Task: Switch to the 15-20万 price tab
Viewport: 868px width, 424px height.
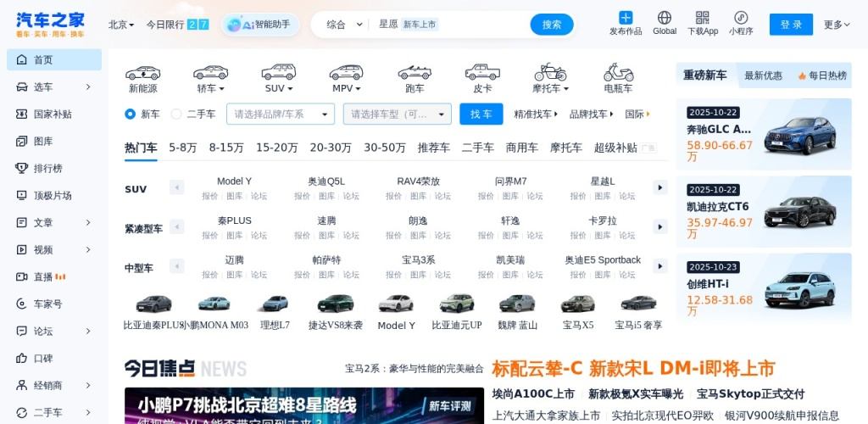Action: coord(277,148)
